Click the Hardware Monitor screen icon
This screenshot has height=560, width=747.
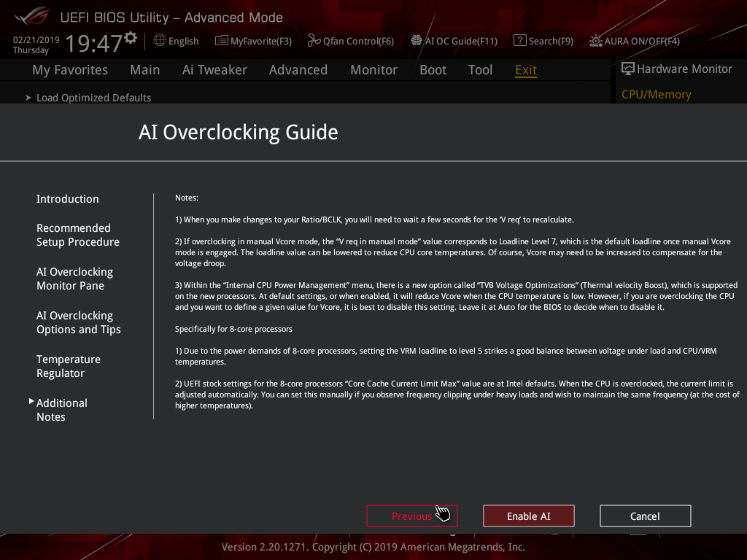click(x=628, y=69)
